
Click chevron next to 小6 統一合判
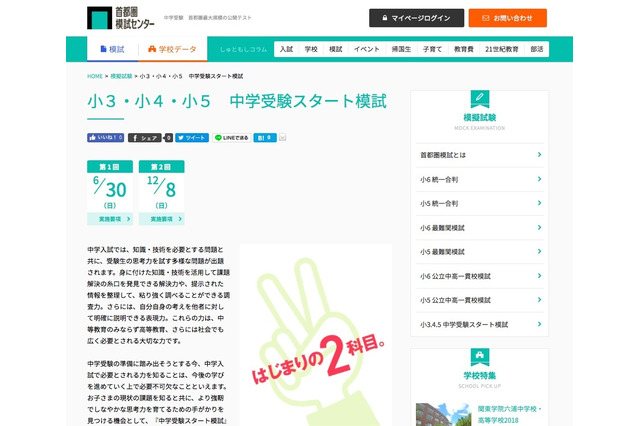pos(540,179)
